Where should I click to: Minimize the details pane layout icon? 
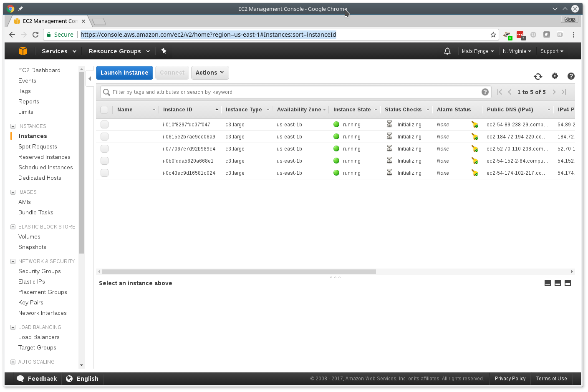pos(548,283)
